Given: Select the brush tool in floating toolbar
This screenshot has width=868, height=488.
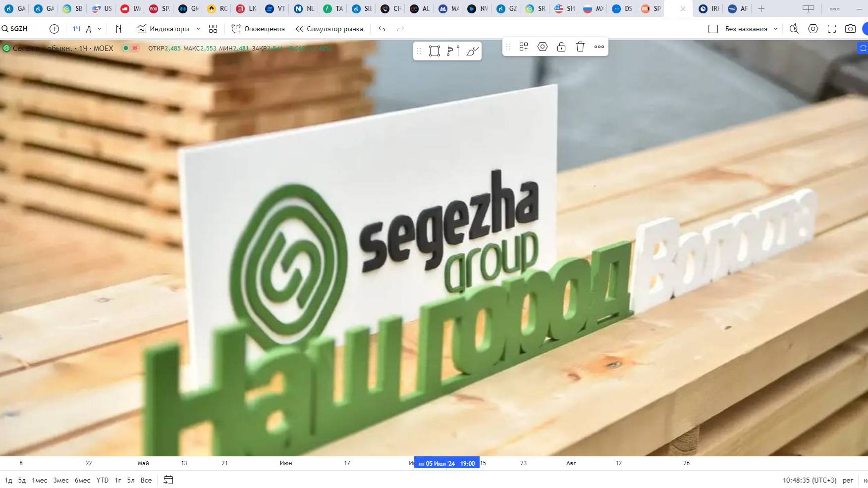Looking at the screenshot, I should coord(473,51).
